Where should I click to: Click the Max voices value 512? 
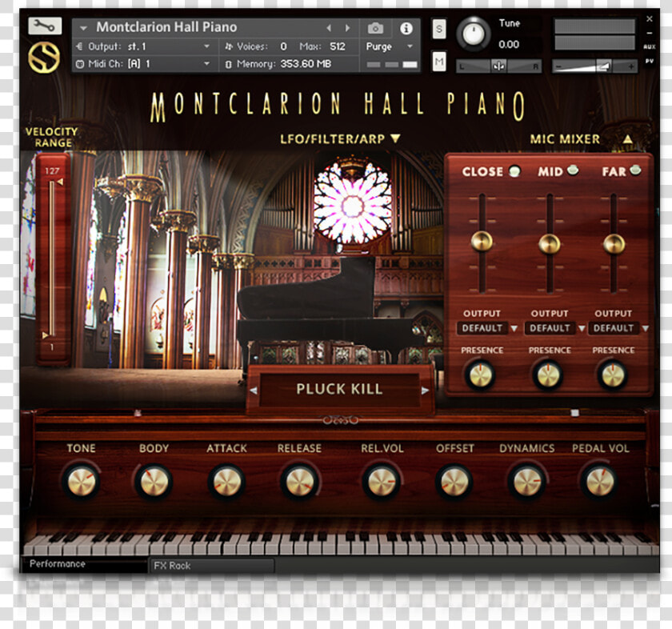coord(338,46)
